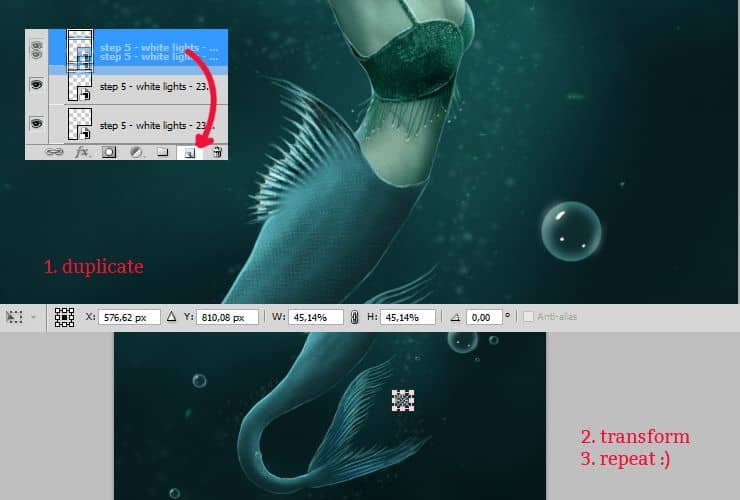The height and width of the screenshot is (500, 740).
Task: Select the second layer named step 5 - white lights
Action: pos(154,86)
